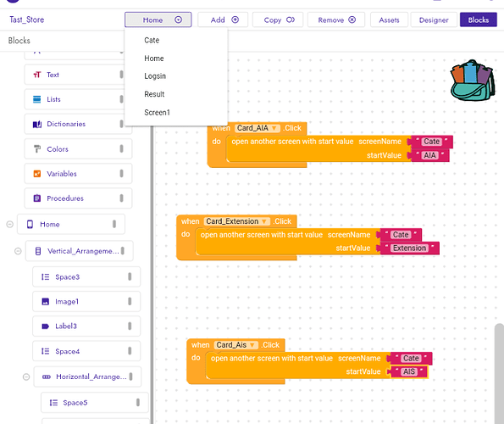Select the Horizontal_Arrangement component

(x=87, y=377)
